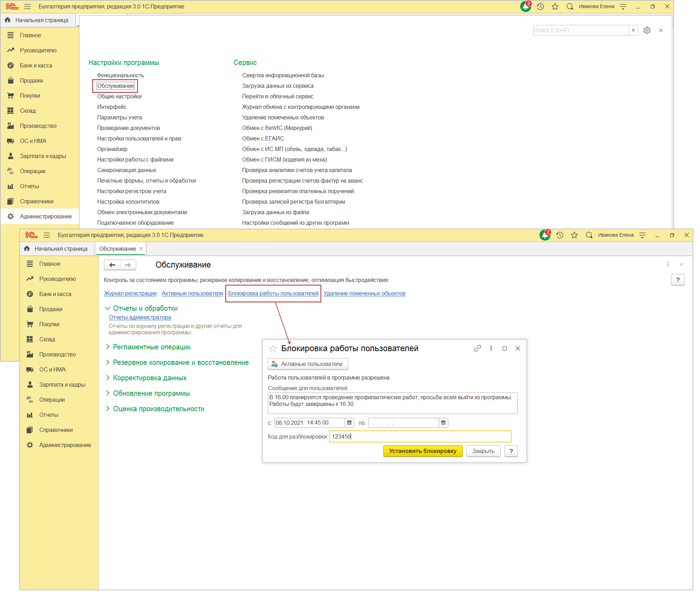The image size is (700, 592).
Task: Close the Обслуживание tab
Action: (141, 249)
